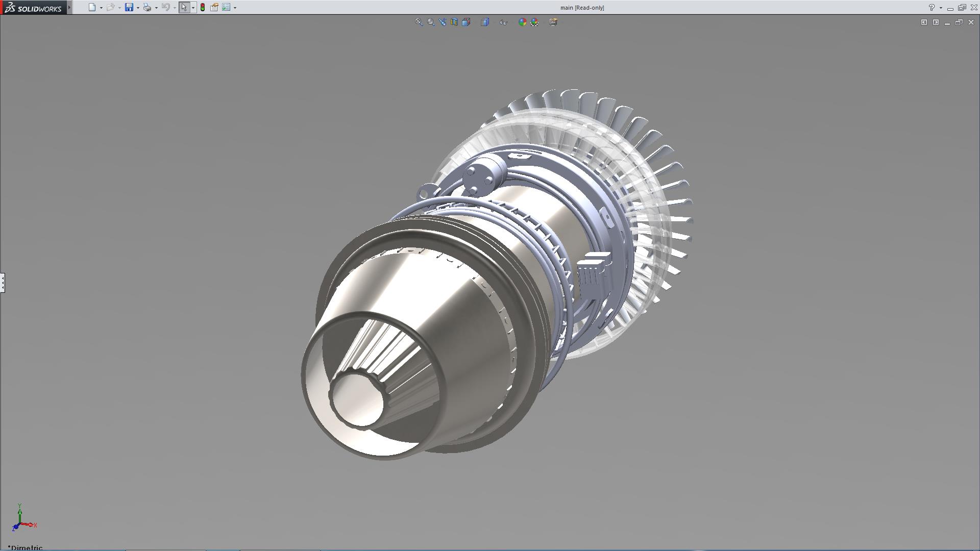
Task: Open View Settings monitor icon
Action: (553, 22)
